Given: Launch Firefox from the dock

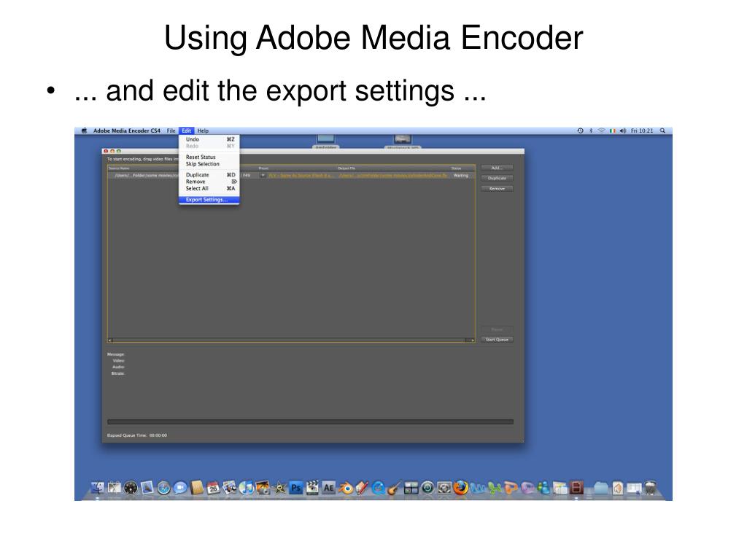Looking at the screenshot, I should click(x=460, y=488).
